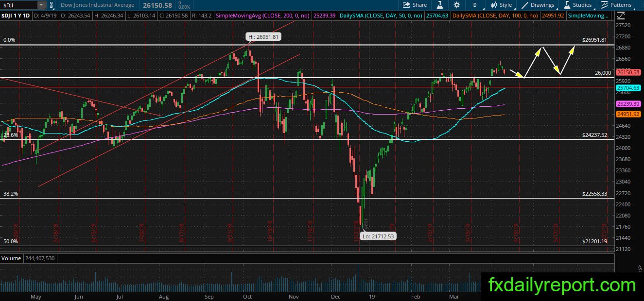
Task: Select the truncated SimpleMoving... study label
Action: click(x=589, y=16)
